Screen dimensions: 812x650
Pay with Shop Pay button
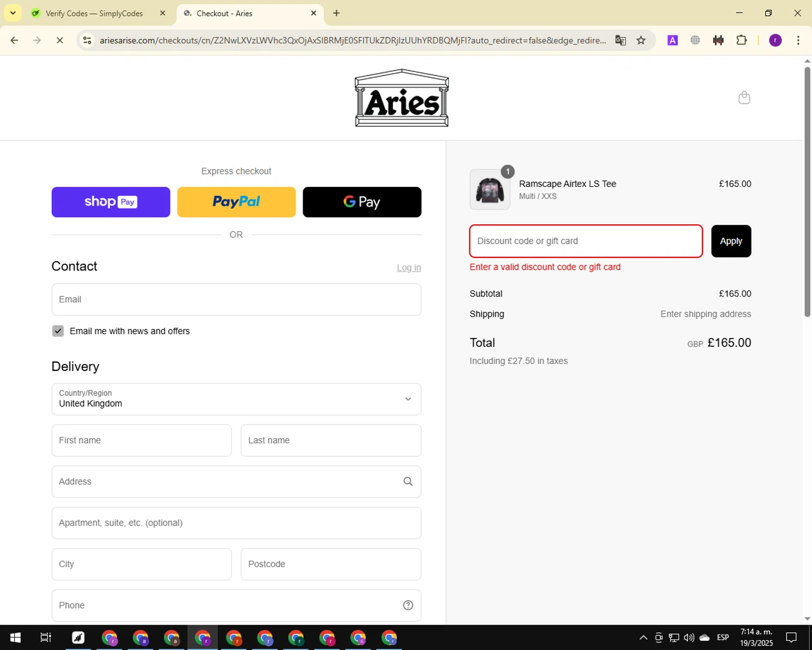pos(111,202)
